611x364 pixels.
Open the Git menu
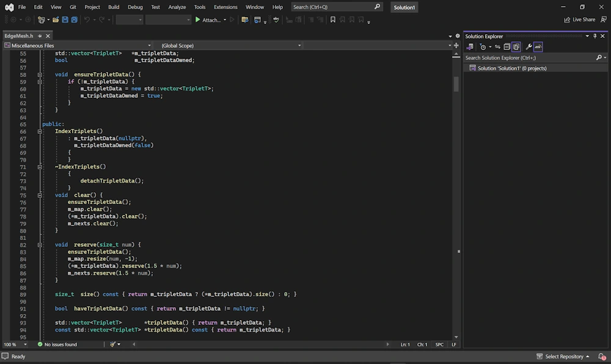(73, 7)
